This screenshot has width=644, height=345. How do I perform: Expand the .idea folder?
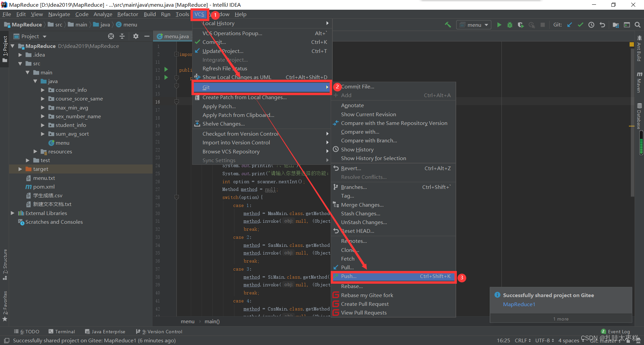[x=20, y=55]
